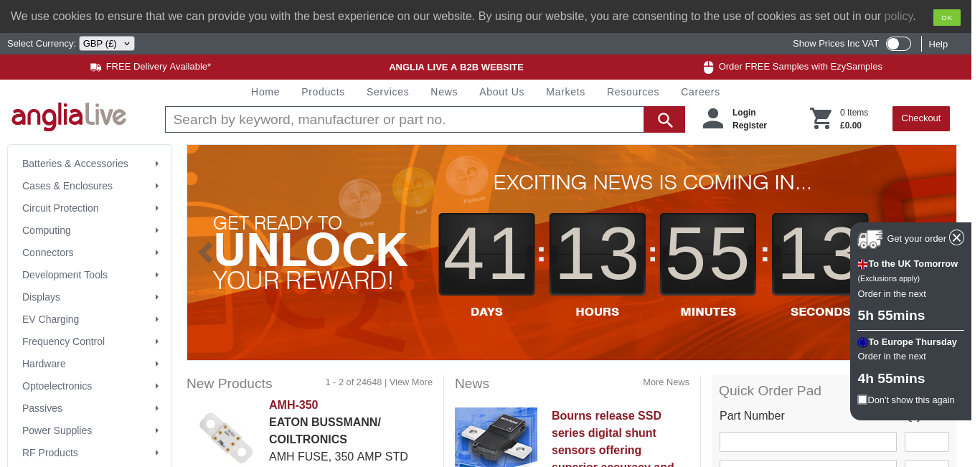Image resolution: width=980 pixels, height=467 pixels.
Task: Open the AMH-350 product link
Action: tap(293, 405)
